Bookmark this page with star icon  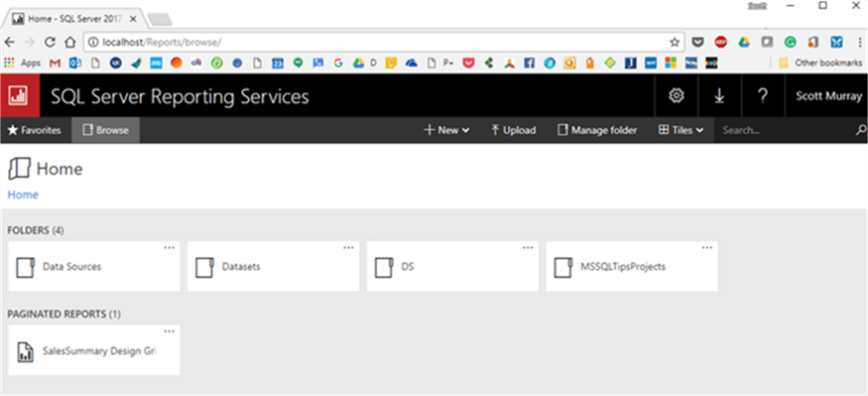coord(675,42)
